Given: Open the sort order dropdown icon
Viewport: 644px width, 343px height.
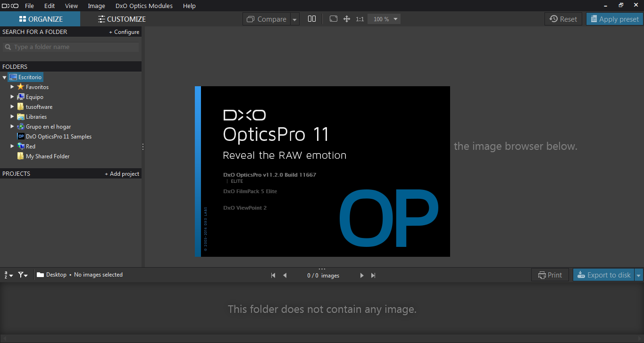Looking at the screenshot, I should click(x=8, y=275).
